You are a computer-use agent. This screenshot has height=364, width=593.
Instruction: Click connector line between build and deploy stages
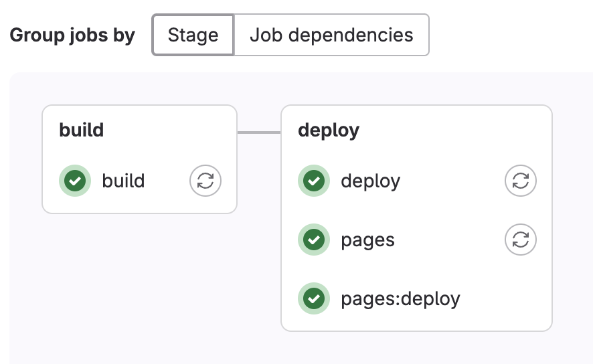click(x=259, y=132)
